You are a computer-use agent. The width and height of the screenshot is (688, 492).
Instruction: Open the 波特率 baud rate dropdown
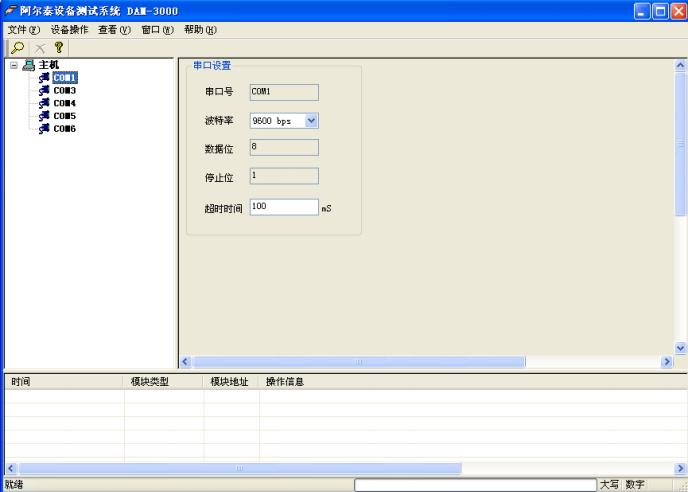pos(310,121)
